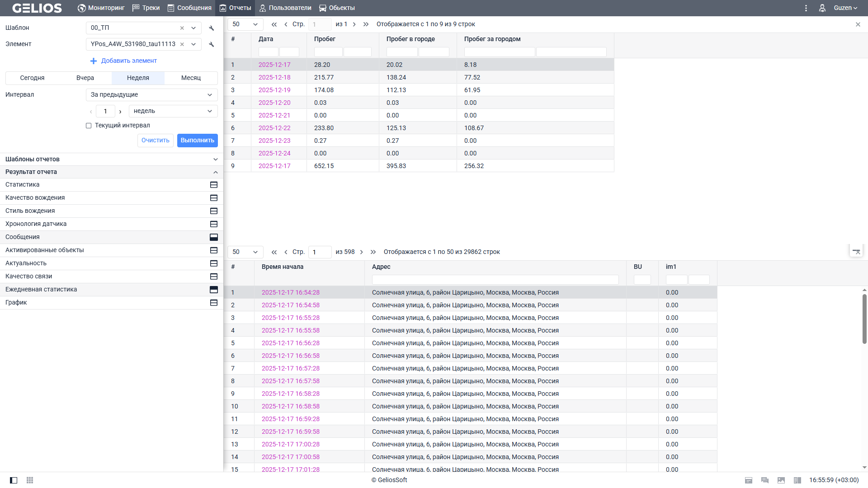Click the messages table vertical scrollbar

[x=864, y=319]
